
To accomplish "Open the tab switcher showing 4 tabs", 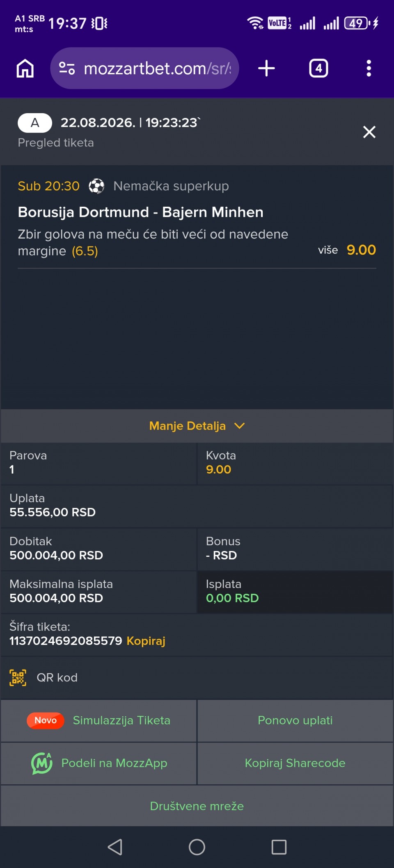I will (318, 68).
